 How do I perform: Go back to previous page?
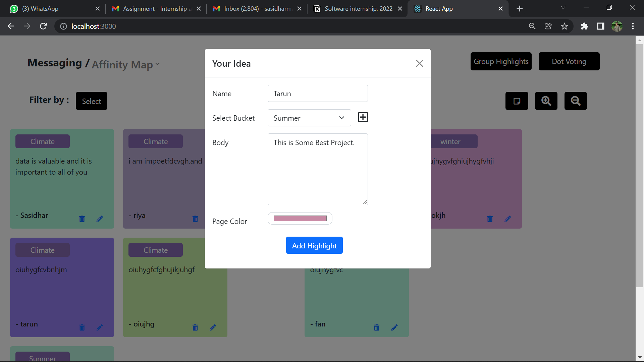[11, 26]
